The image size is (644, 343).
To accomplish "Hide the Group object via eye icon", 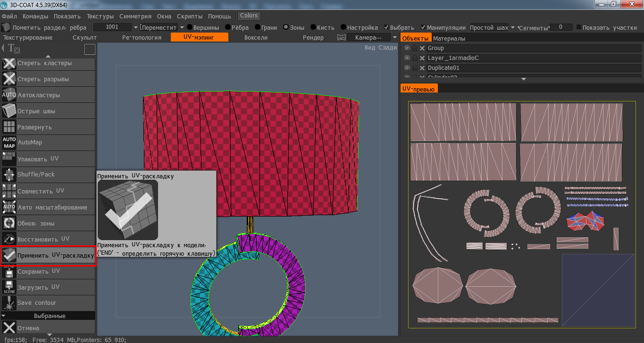I will pos(407,48).
